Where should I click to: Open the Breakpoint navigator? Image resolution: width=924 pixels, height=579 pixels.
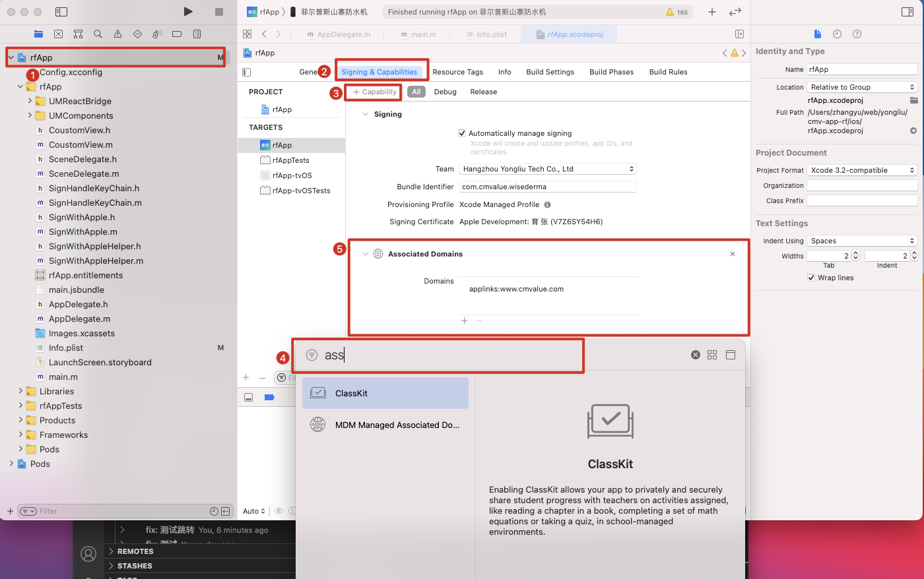point(177,34)
